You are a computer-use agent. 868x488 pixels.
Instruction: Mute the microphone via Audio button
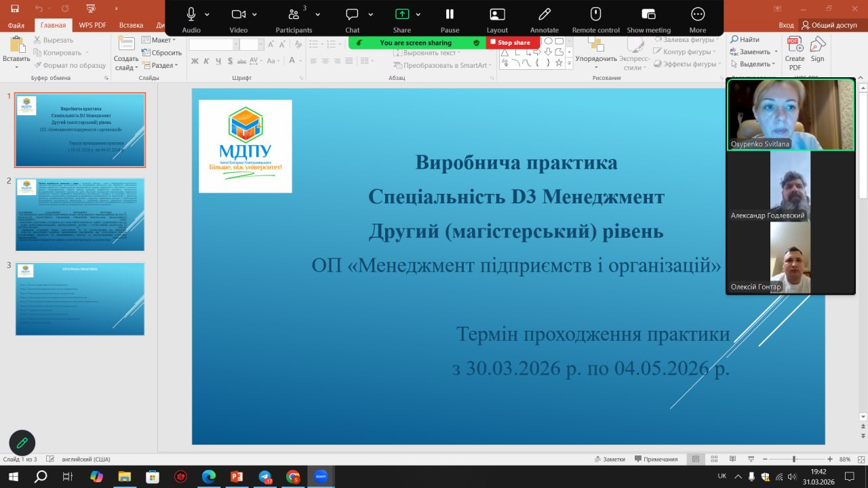tap(191, 15)
